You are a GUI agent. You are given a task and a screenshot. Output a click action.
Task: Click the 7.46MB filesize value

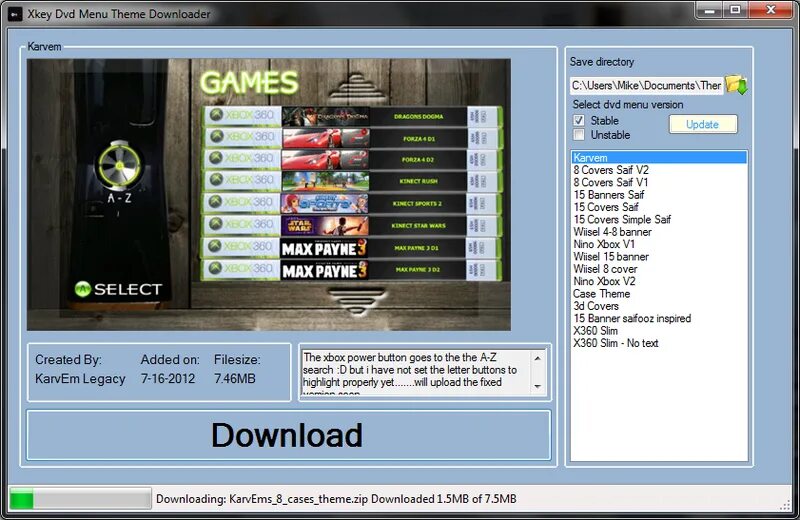[235, 379]
